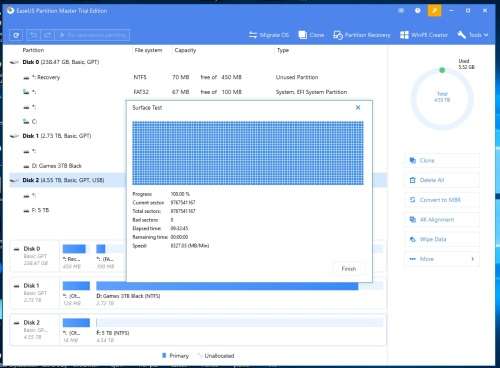Expand the More actions entry
Viewport: 500px width, 368px height.
point(442,259)
